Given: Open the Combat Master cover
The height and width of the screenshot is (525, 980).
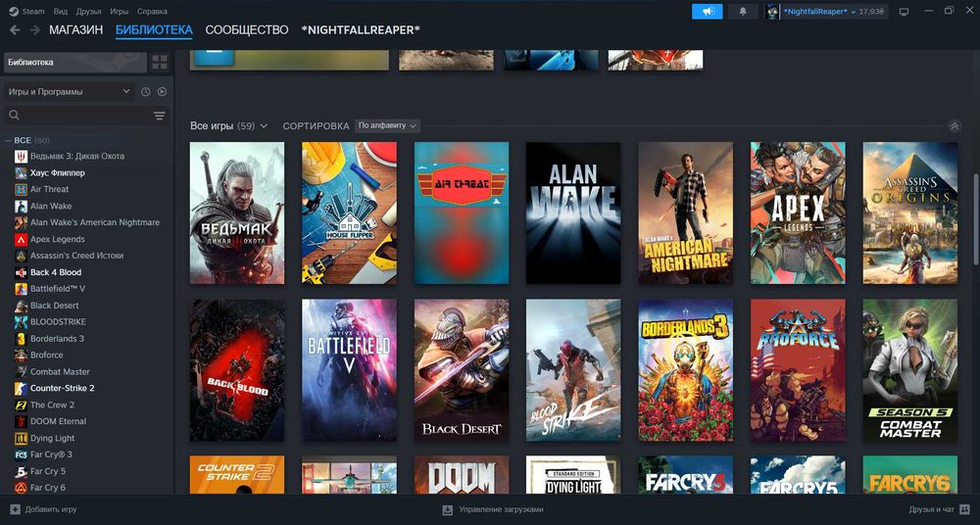Looking at the screenshot, I should click(910, 370).
